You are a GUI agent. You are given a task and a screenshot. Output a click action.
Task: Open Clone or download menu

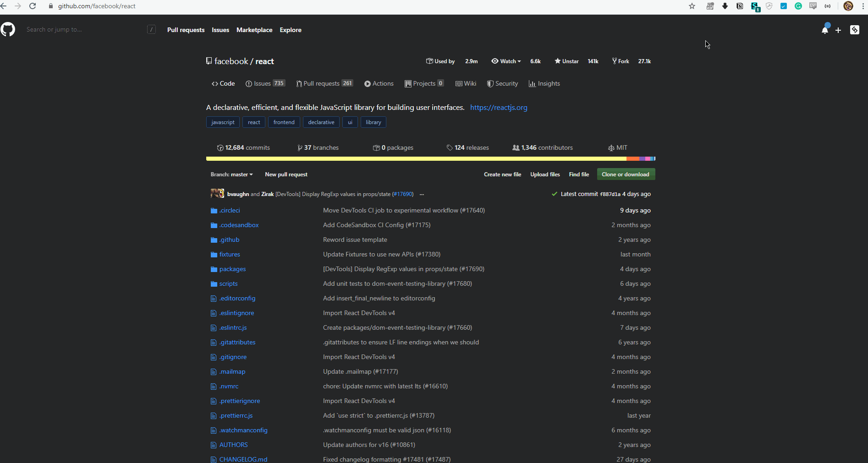point(626,174)
